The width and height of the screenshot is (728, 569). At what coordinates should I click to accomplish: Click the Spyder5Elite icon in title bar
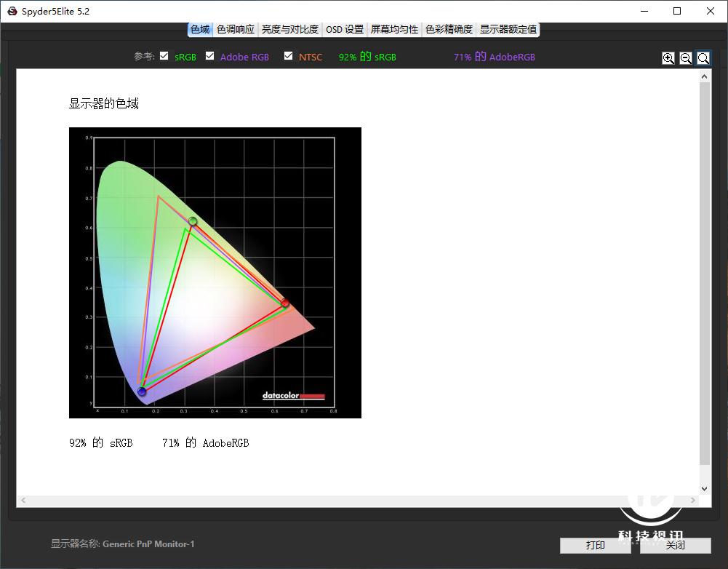pos(12,12)
